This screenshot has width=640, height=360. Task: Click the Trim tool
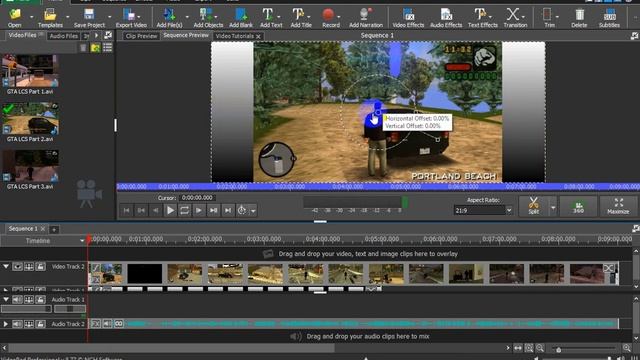coord(548,18)
